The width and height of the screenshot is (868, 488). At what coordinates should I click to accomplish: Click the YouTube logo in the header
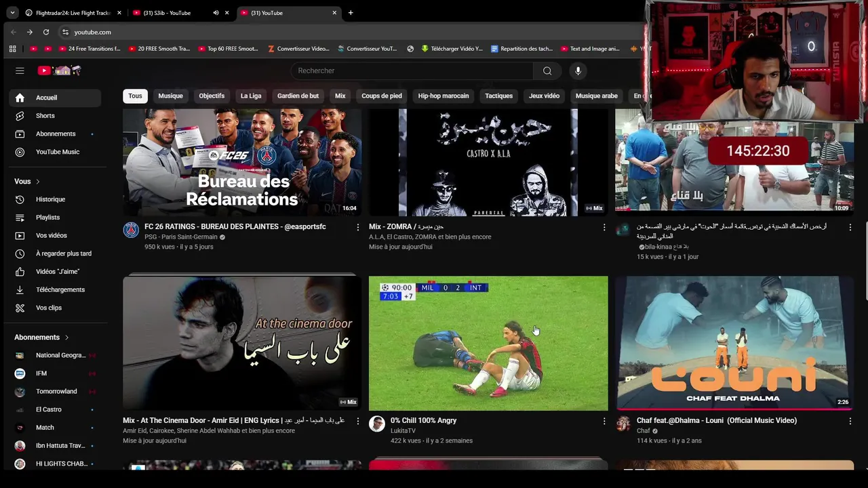[x=59, y=70]
